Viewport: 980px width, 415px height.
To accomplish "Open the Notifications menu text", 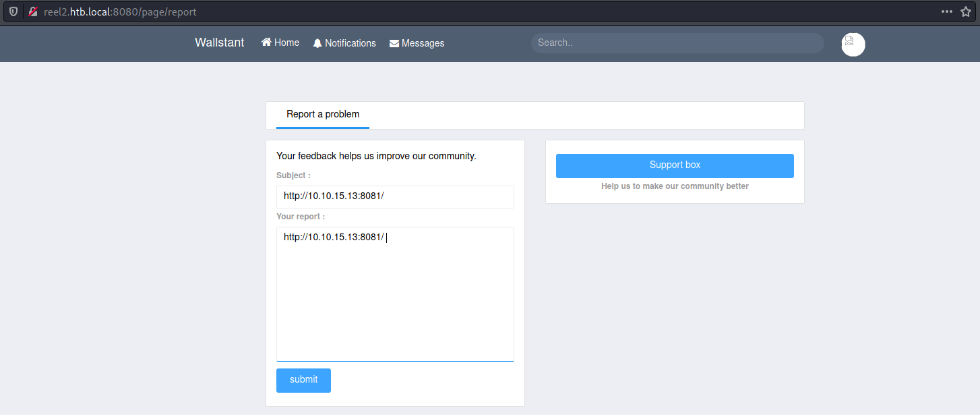I will tap(350, 43).
